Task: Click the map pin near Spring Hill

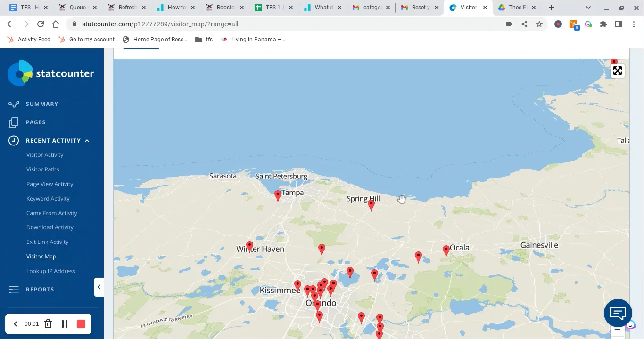Action: 371,205
